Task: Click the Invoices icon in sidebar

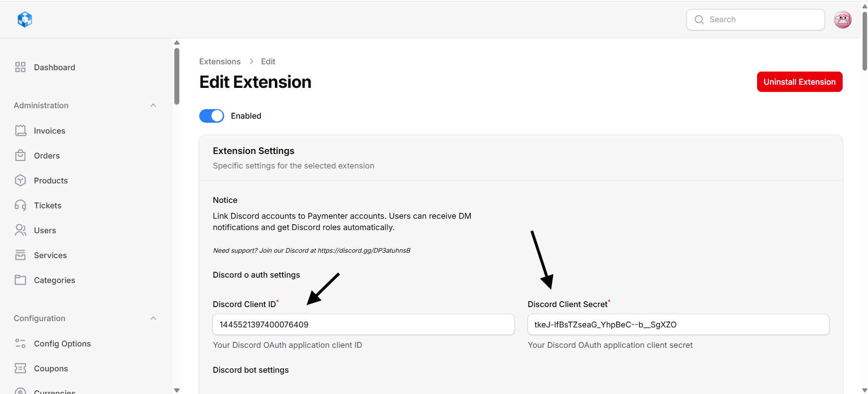Action: (20, 131)
